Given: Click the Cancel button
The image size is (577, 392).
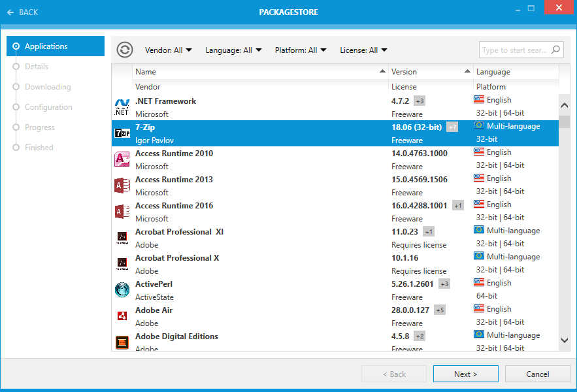Looking at the screenshot, I should point(537,374).
